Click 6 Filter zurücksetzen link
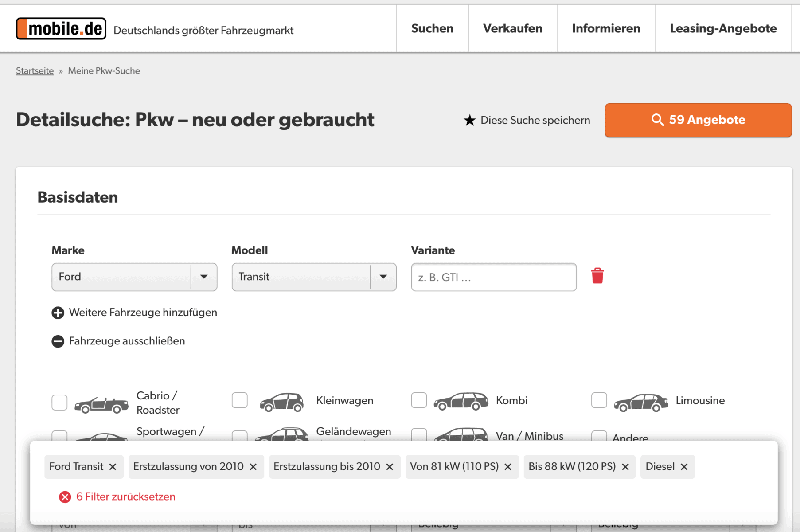Viewport: 800px width, 532px height. (x=126, y=497)
